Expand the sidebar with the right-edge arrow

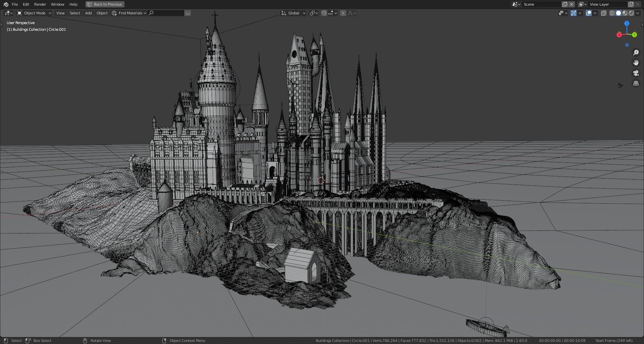click(x=642, y=24)
